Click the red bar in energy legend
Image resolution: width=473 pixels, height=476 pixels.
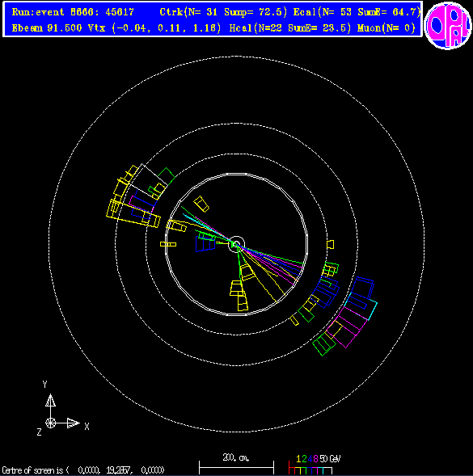[289, 467]
